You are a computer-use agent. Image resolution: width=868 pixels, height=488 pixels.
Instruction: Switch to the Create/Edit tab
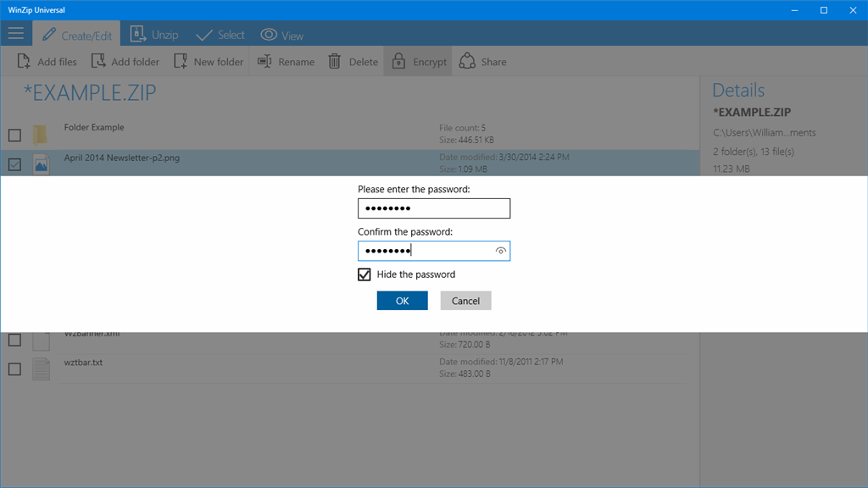(x=76, y=34)
